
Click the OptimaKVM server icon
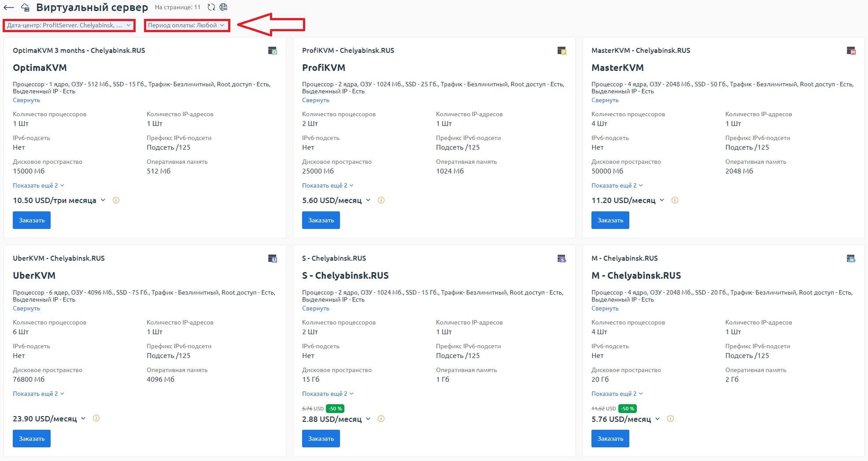pos(273,51)
